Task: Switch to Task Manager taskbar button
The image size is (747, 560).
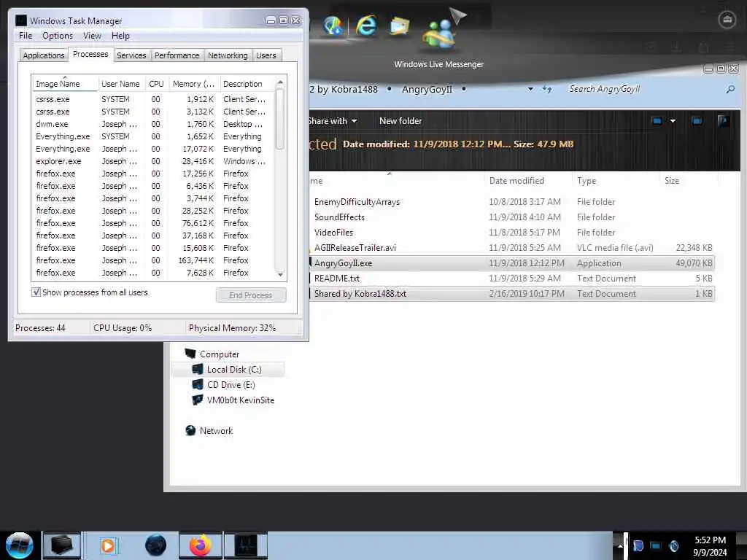Action: (246, 545)
